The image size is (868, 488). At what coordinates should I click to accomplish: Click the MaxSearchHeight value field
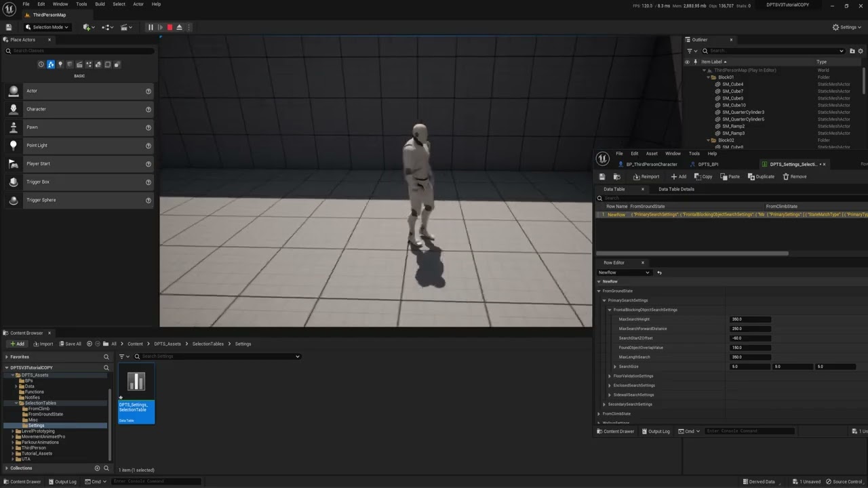[x=750, y=319]
